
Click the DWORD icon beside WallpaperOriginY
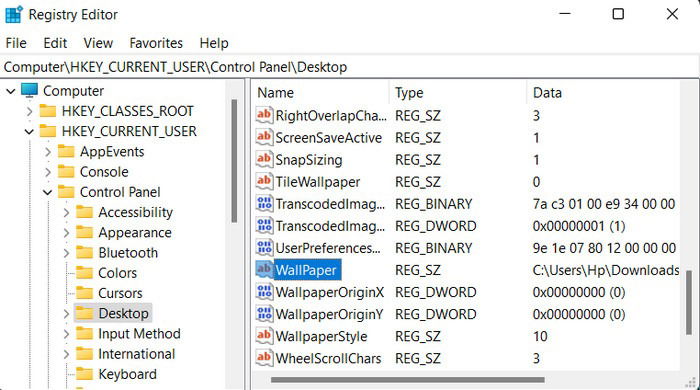coord(264,314)
